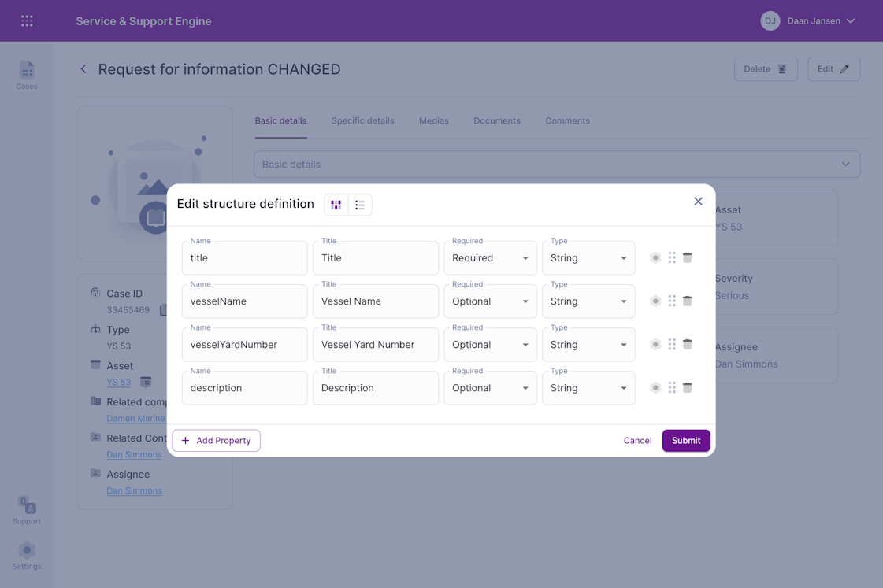Edit the Title field containing 'Vessel Yard Number'

click(x=376, y=344)
